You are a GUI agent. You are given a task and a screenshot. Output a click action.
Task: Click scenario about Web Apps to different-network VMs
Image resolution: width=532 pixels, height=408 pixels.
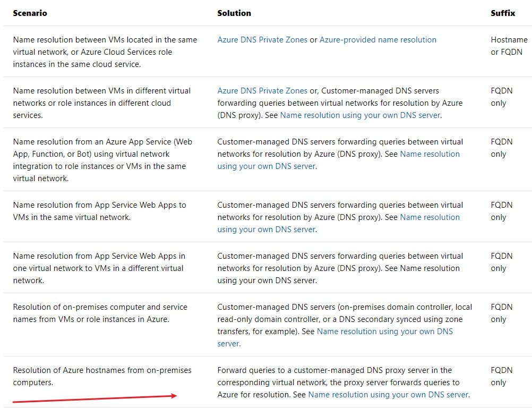[99, 268]
